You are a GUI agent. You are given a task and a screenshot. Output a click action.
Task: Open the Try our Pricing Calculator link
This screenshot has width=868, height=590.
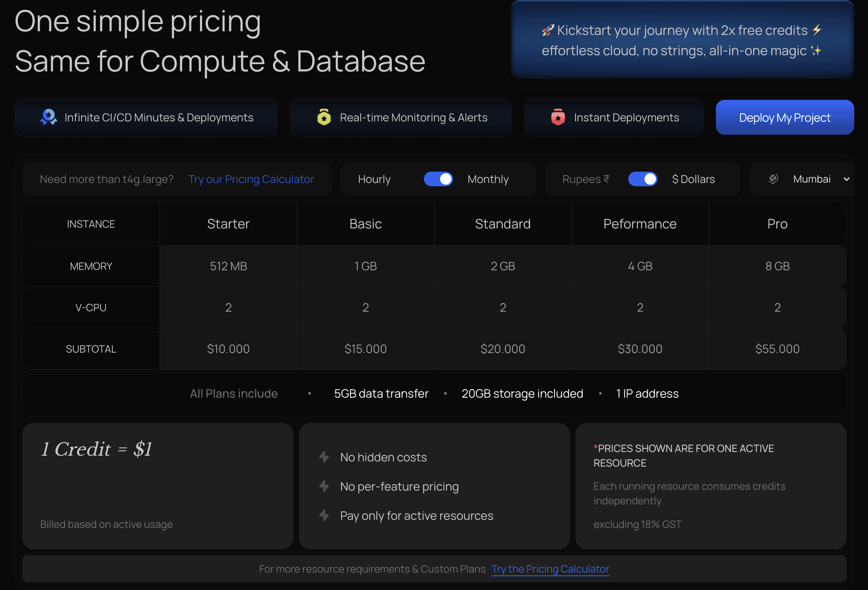click(x=251, y=179)
